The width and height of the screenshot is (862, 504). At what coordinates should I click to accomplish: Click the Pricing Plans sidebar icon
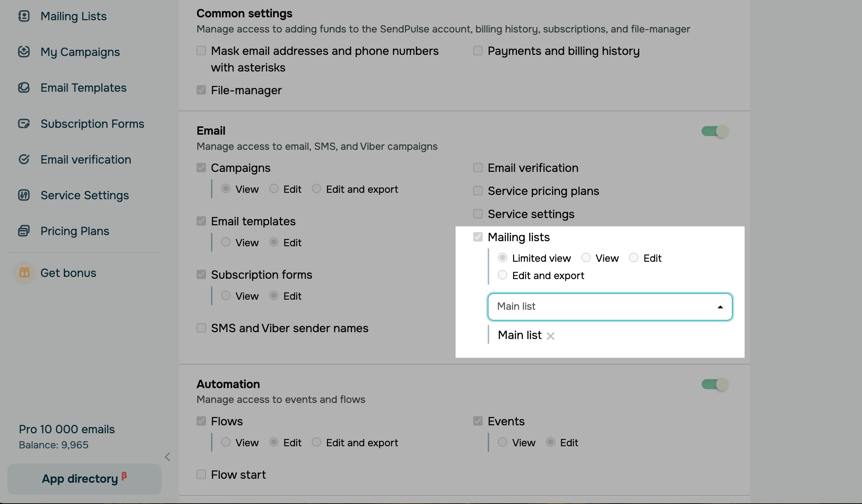24,231
